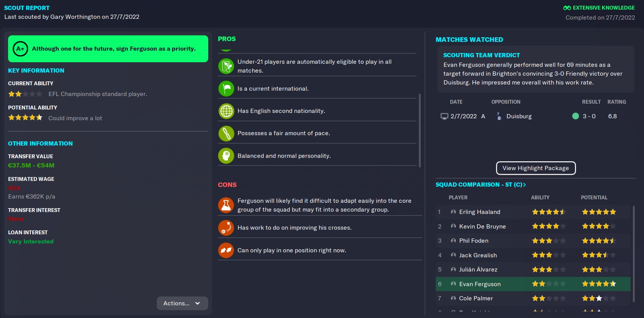Viewport: 644px width, 318px height.
Task: Click the Extensive Knowledge binoculars icon
Action: 567,8
